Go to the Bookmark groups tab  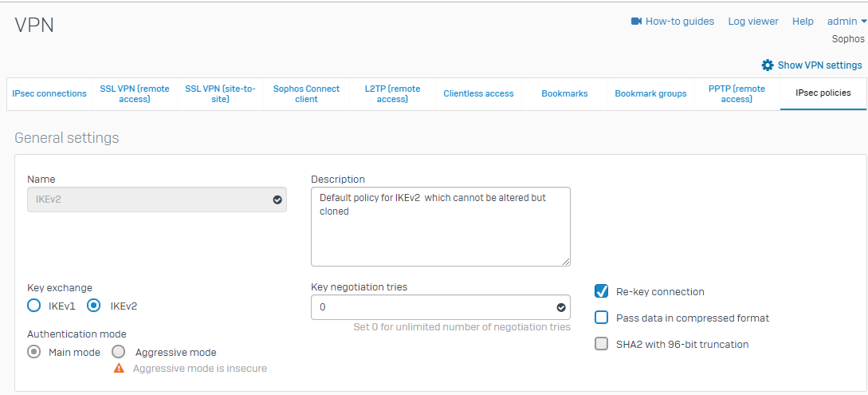pos(650,94)
